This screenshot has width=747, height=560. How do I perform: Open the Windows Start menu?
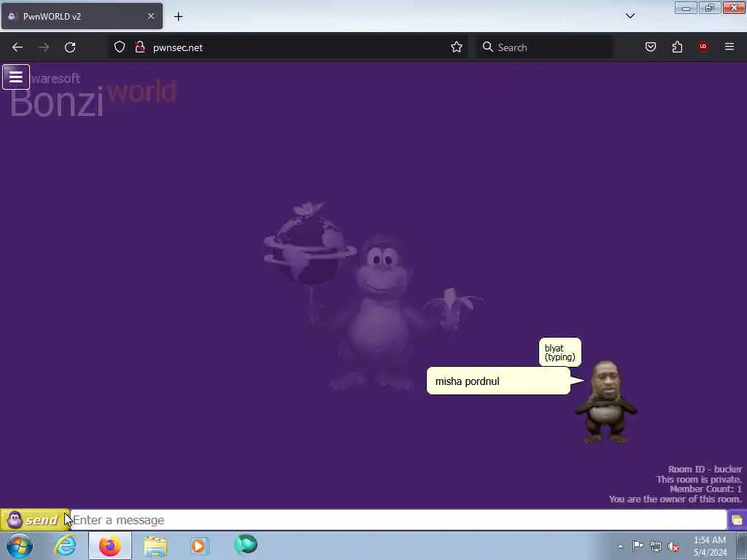coord(20,545)
